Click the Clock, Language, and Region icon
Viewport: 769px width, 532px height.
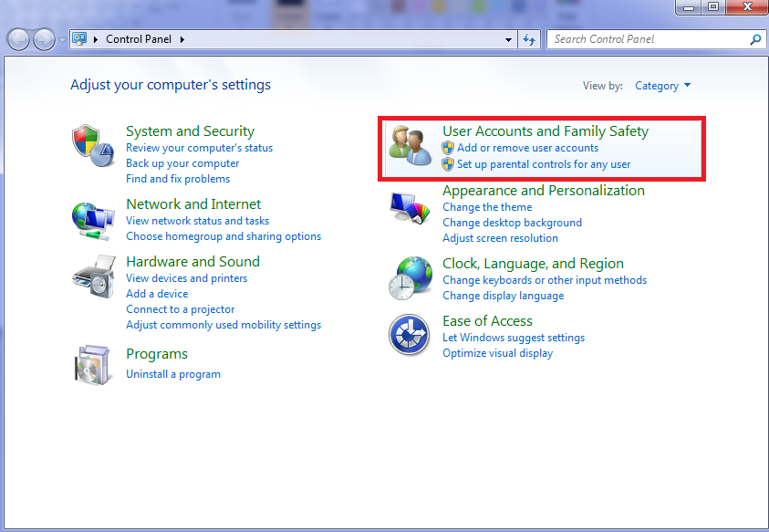410,278
